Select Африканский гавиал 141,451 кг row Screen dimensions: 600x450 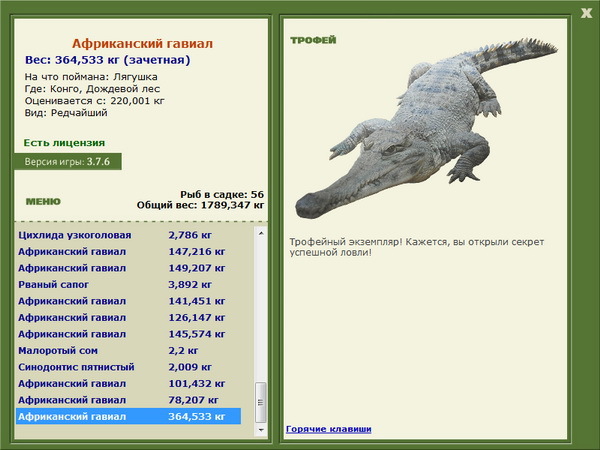click(x=129, y=301)
